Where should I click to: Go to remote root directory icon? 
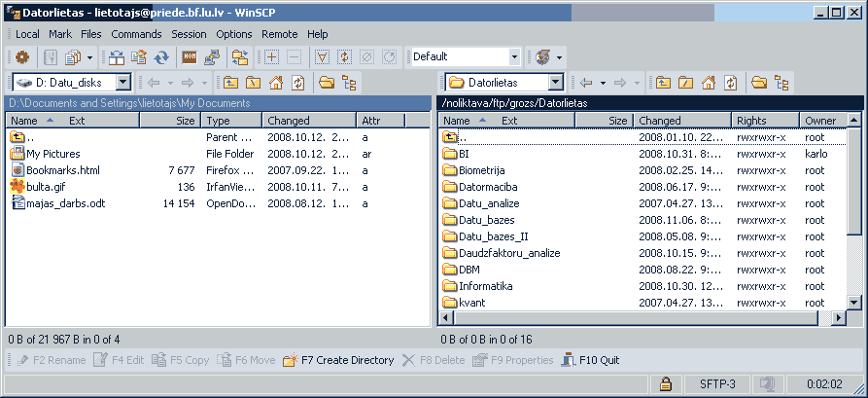tap(686, 83)
